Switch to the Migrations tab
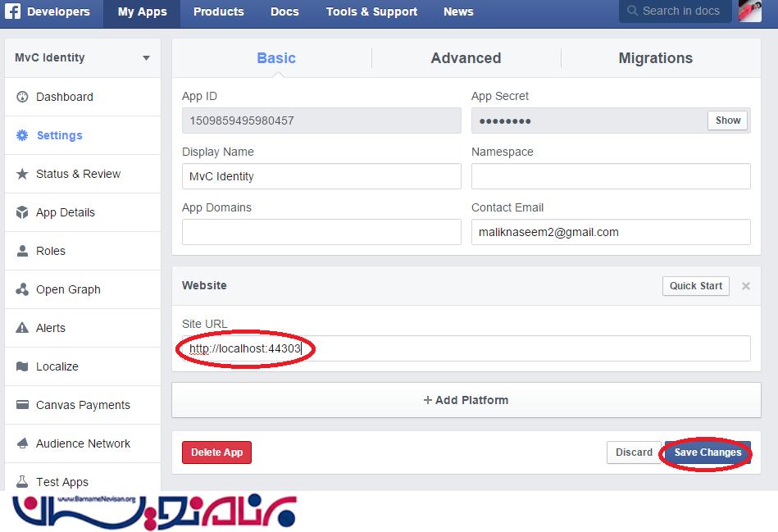 click(656, 58)
